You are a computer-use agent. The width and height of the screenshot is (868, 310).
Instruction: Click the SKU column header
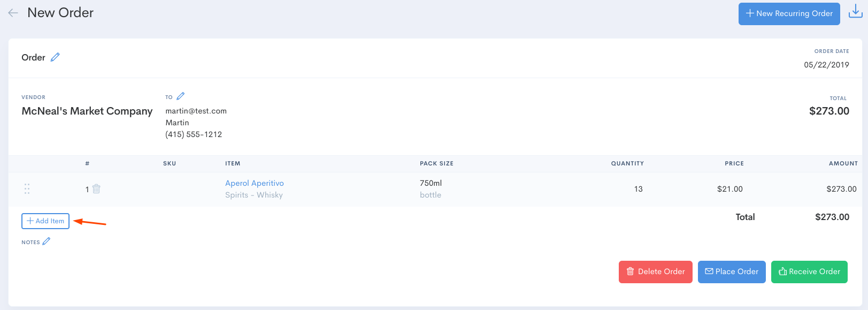[x=170, y=163]
